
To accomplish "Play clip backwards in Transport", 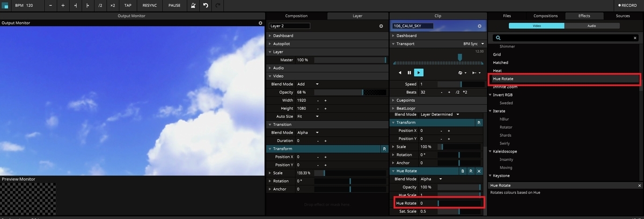I will [400, 72].
